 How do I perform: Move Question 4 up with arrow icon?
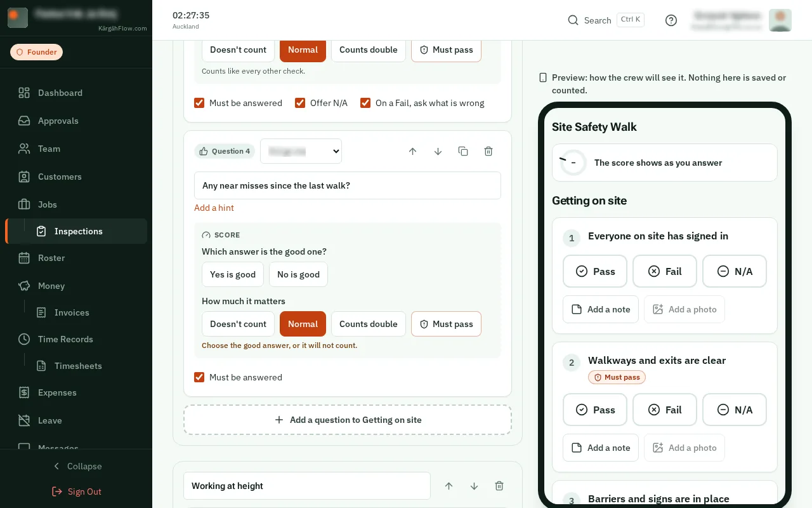click(412, 151)
